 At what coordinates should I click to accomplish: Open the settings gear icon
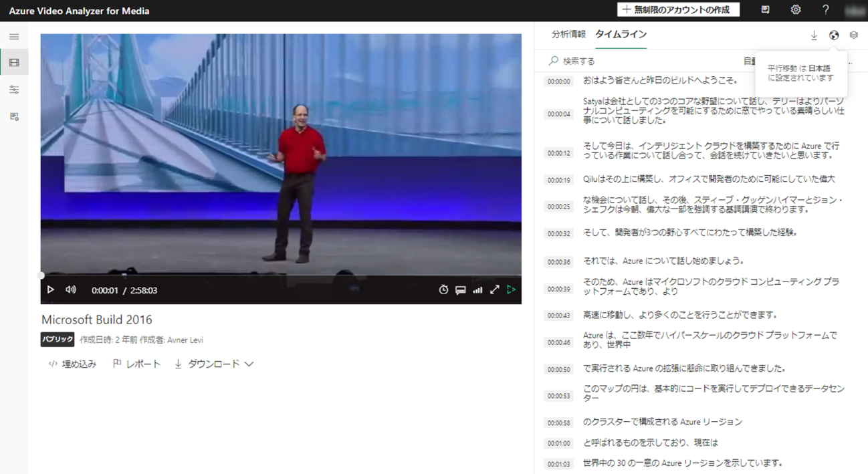point(795,10)
